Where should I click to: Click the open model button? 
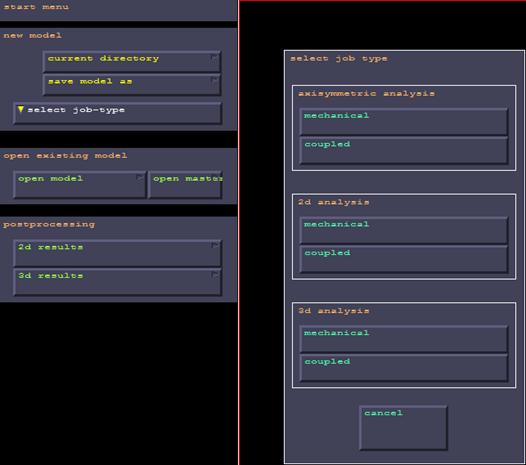pyautogui.click(x=80, y=185)
